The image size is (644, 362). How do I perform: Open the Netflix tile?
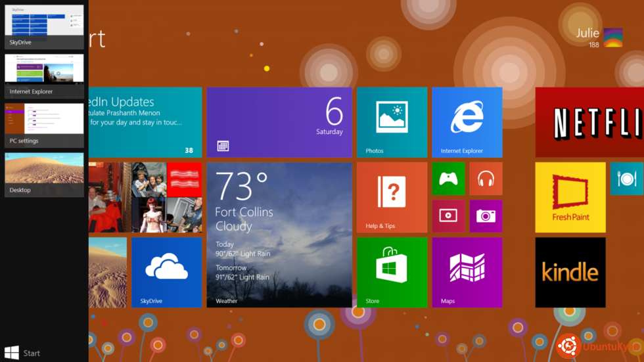589,122
